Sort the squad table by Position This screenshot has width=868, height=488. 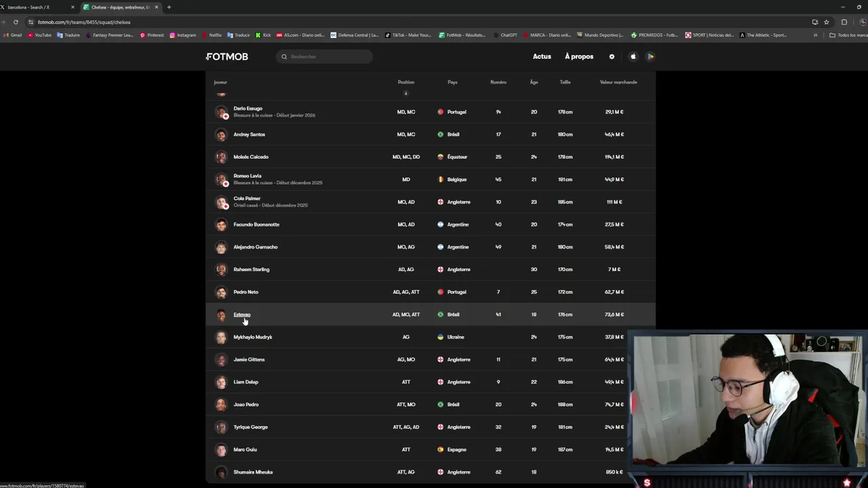click(406, 82)
